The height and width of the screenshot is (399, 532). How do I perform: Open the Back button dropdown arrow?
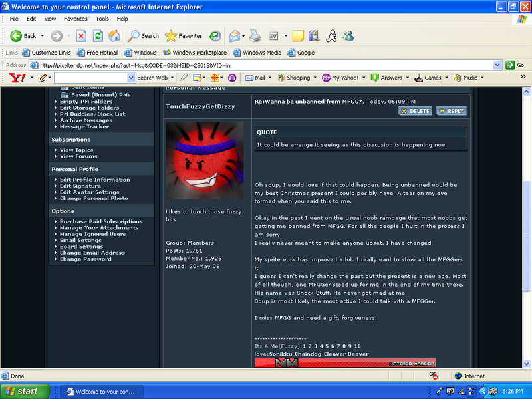click(41, 36)
